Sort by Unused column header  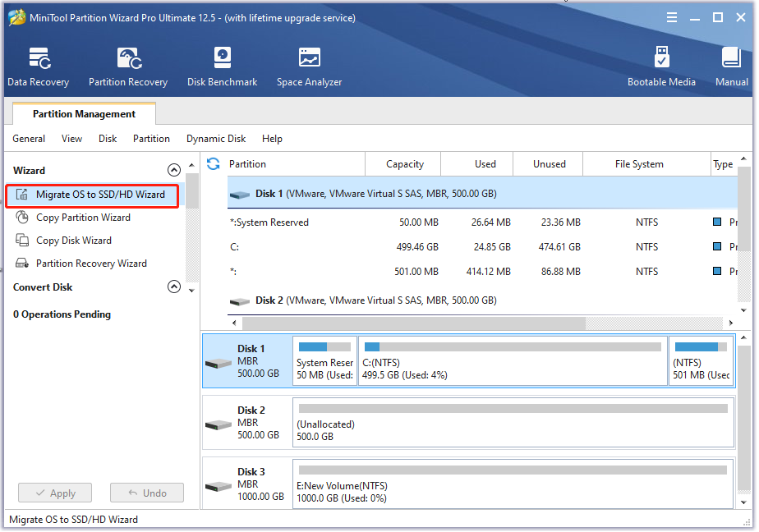pyautogui.click(x=548, y=164)
